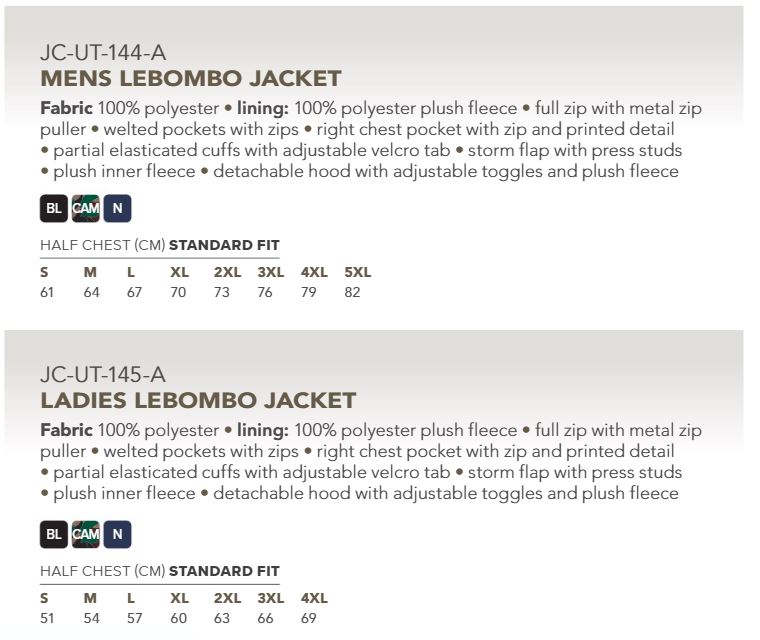Click the 2XL size header in ladies table
The width and height of the screenshot is (760, 640).
227,598
